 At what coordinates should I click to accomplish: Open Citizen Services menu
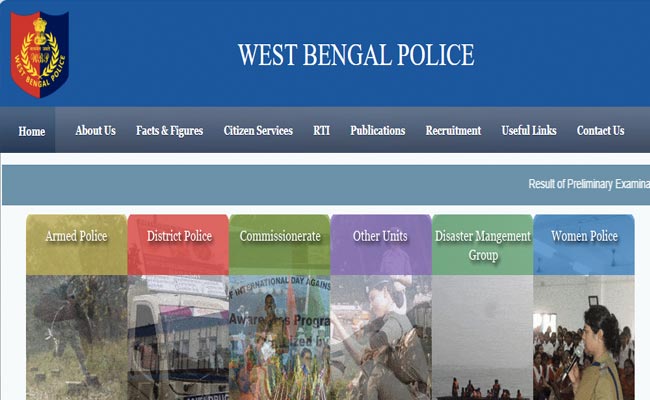coord(258,131)
